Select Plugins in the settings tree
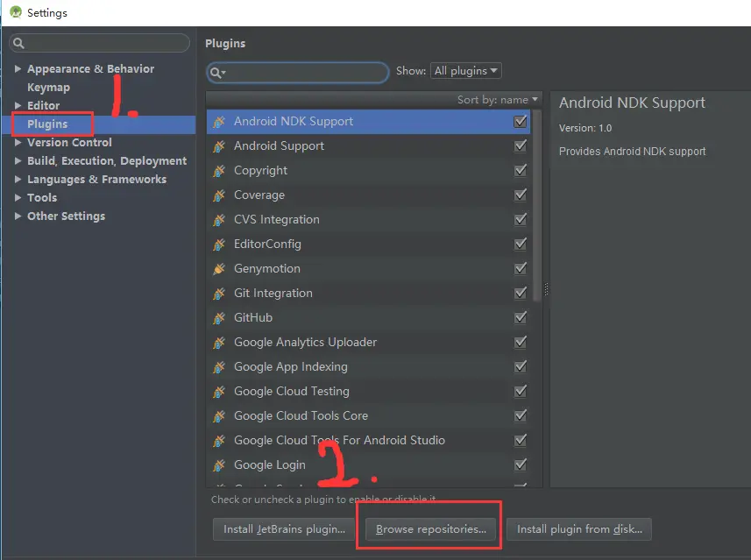 [x=47, y=124]
